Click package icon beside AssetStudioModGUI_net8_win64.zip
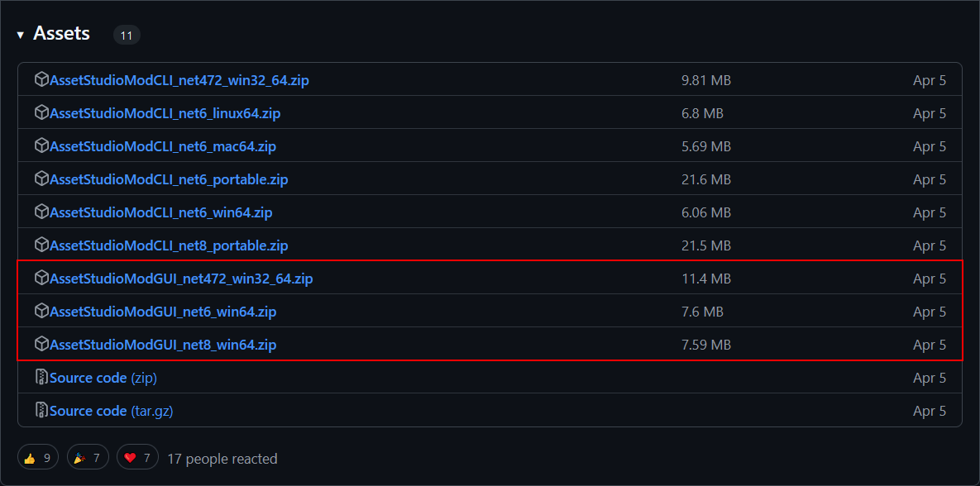Viewport: 980px width, 486px height. [41, 345]
